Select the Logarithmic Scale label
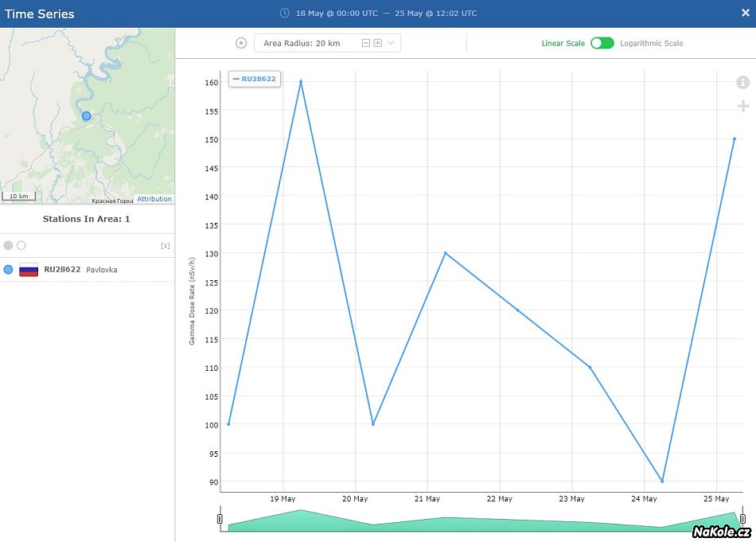 tap(651, 43)
